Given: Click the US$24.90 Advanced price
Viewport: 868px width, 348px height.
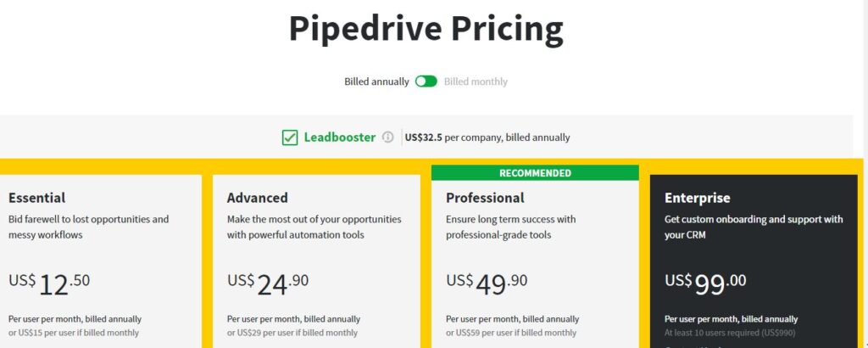Looking at the screenshot, I should [x=268, y=283].
